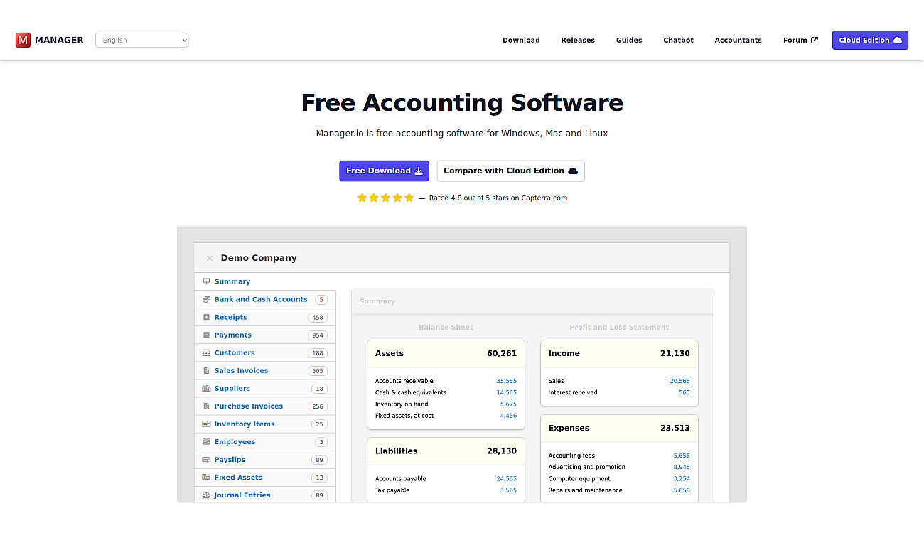
Task: Click the Liabilities card header
Action: [446, 451]
